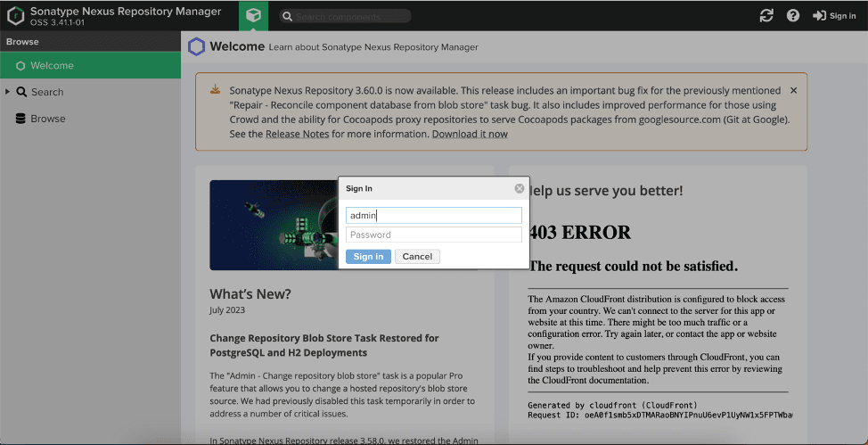
Task: Click the username field containing admin
Action: coord(434,216)
